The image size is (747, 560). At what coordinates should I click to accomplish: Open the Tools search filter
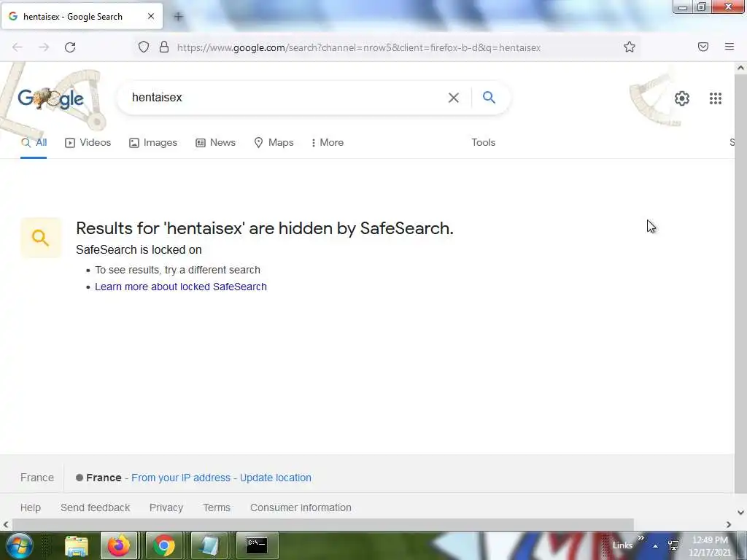point(483,142)
